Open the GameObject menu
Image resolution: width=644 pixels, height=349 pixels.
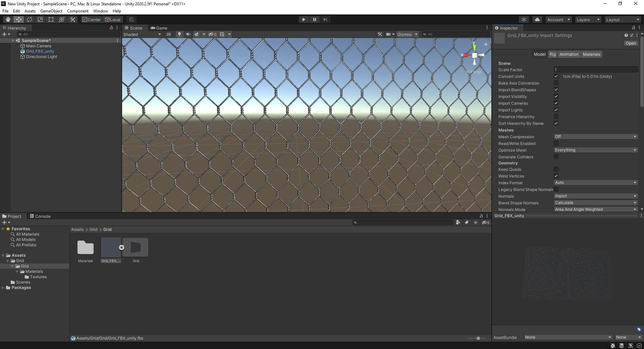pos(51,11)
